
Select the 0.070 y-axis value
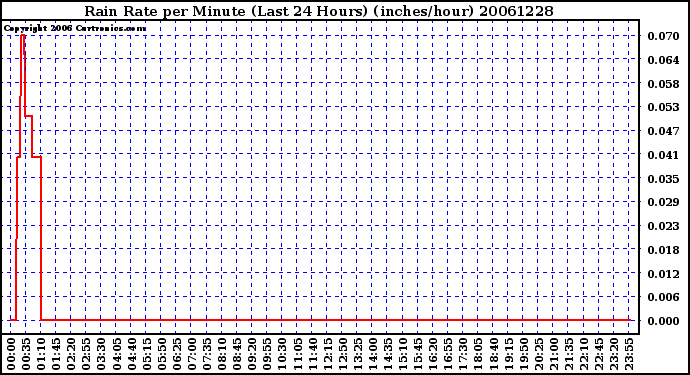click(x=663, y=36)
